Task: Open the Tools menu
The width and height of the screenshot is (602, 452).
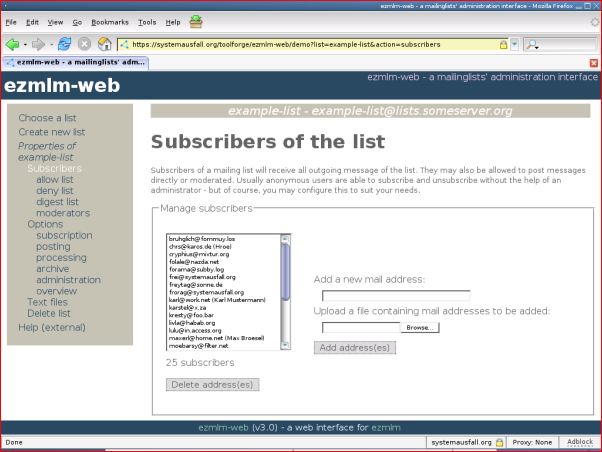Action: [x=147, y=22]
